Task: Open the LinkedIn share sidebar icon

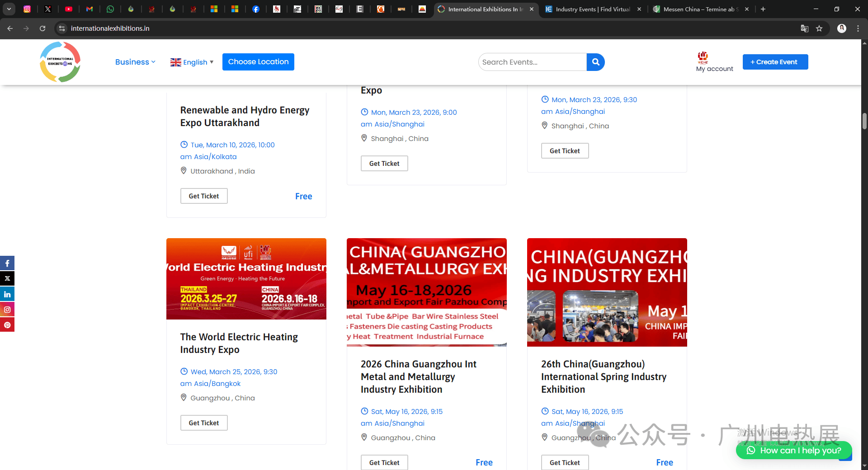Action: click(x=7, y=294)
